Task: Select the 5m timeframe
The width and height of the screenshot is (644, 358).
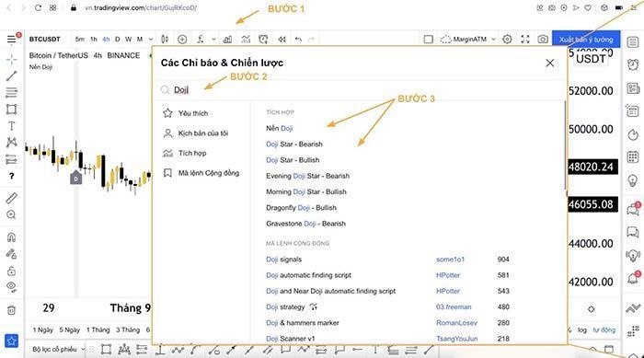Action: pos(80,39)
